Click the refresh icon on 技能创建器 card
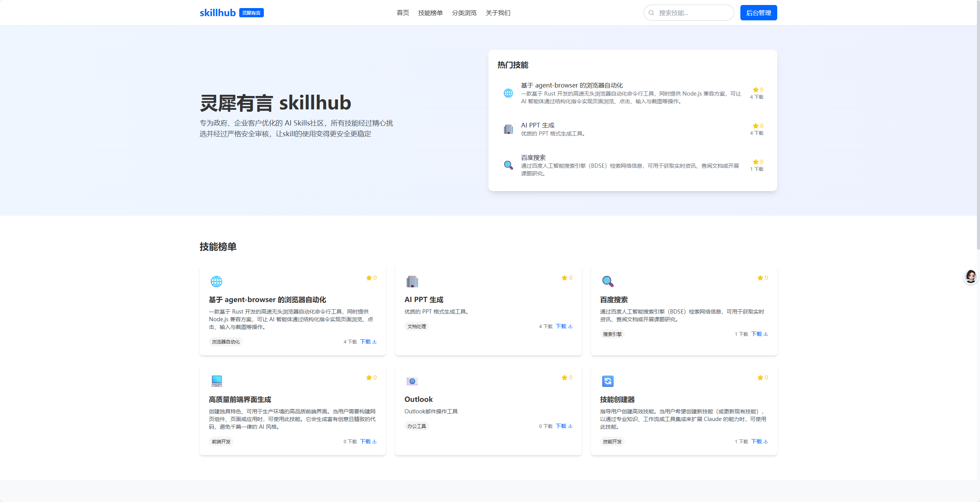Screen dimensions: 980x502 (608, 381)
